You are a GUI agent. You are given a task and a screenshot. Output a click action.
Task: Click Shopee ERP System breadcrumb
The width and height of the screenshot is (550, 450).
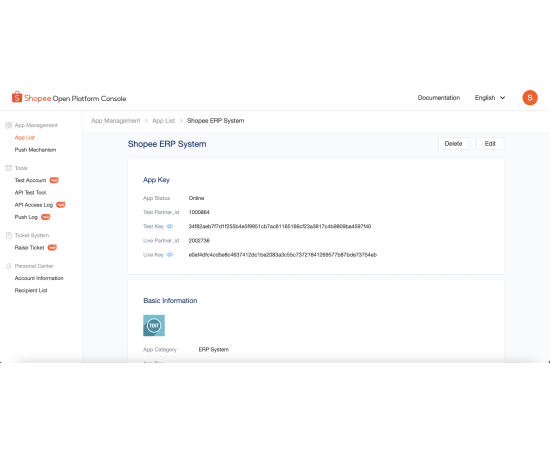[x=215, y=121]
